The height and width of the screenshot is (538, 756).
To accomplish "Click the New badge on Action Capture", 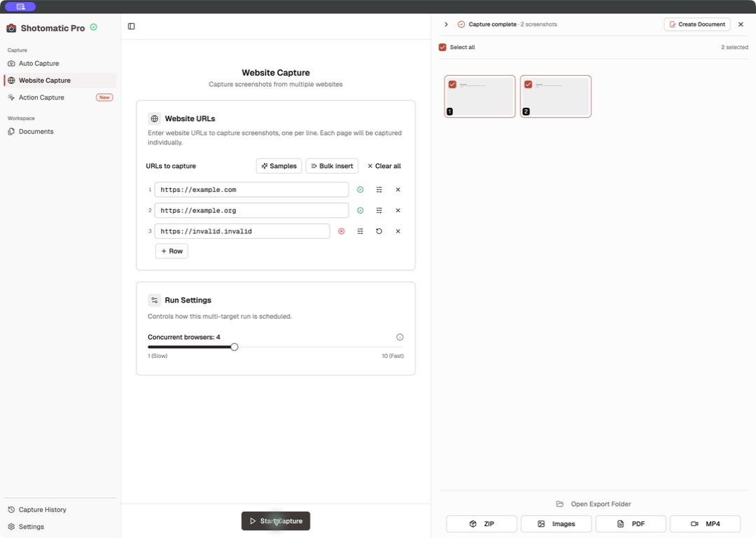I will [104, 97].
